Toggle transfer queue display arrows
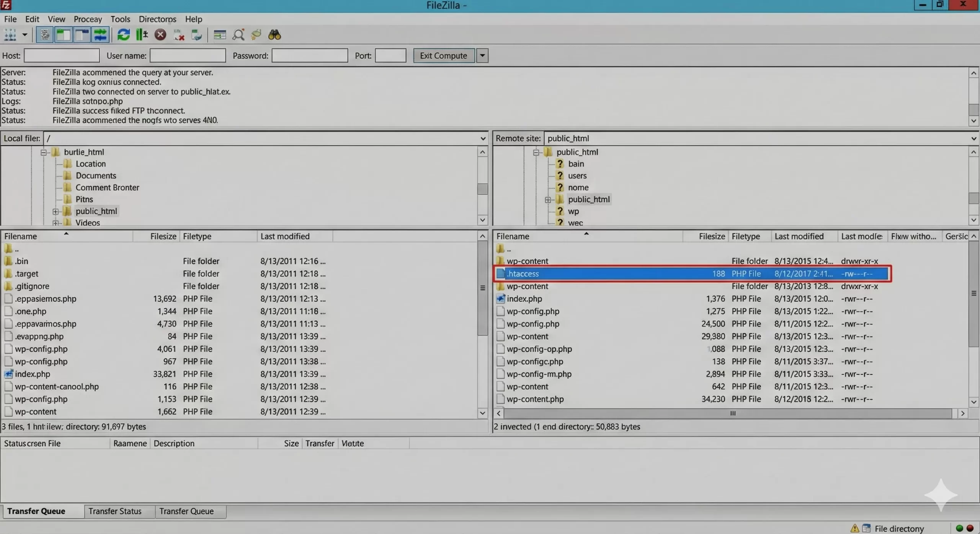Screen dimensions: 980x534 point(100,35)
